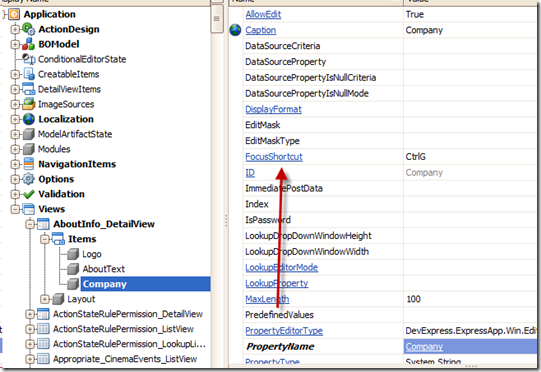
Task: Click the Logo cube icon
Action: (x=73, y=254)
